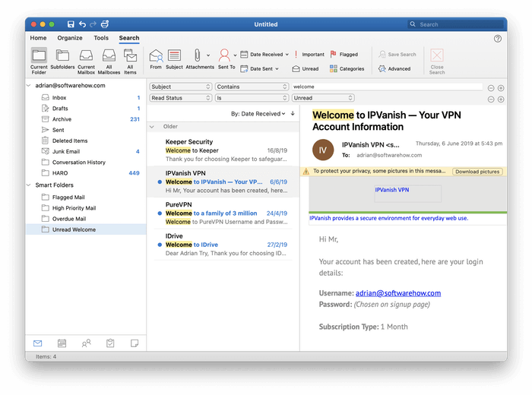The width and height of the screenshot is (532, 395).
Task: Open the Unread value dropdown
Action: point(323,98)
